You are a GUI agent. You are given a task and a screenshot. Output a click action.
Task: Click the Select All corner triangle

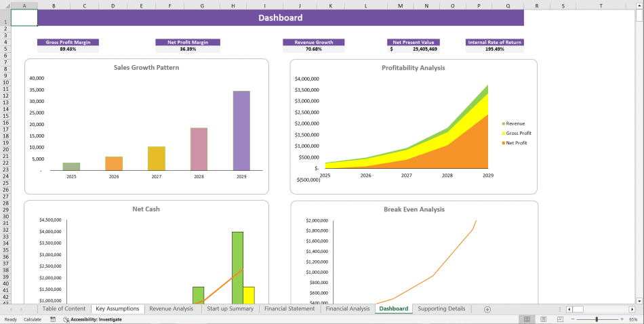click(5, 5)
